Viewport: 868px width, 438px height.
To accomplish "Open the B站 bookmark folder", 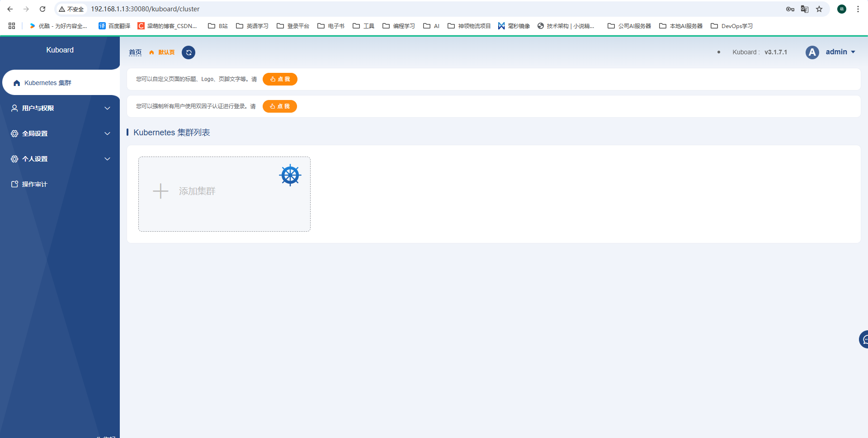I will pyautogui.click(x=218, y=26).
